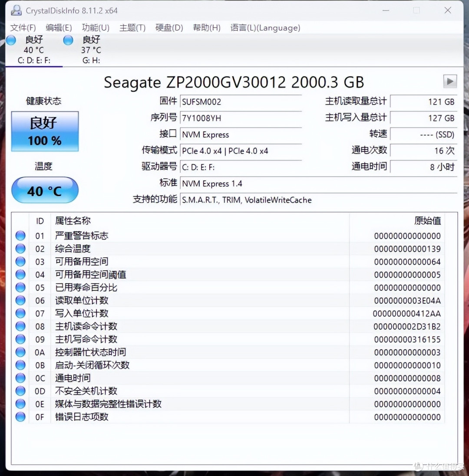Select the attribute text 不安全关机计数

coord(86,391)
